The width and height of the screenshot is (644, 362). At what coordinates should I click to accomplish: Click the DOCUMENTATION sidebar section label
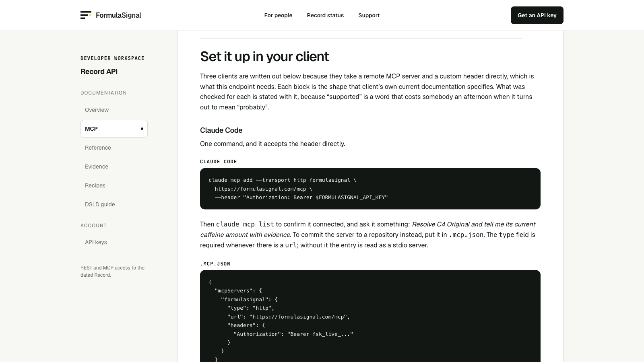tap(103, 93)
